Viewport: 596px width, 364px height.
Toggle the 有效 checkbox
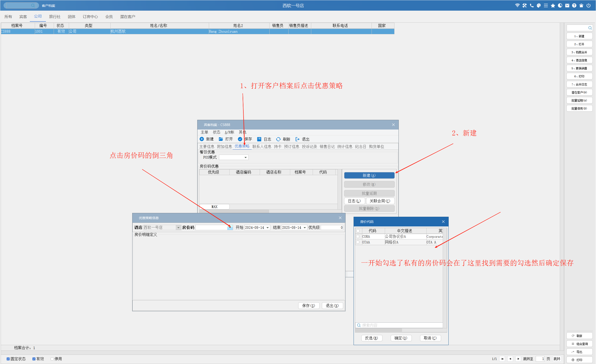(x=34, y=359)
